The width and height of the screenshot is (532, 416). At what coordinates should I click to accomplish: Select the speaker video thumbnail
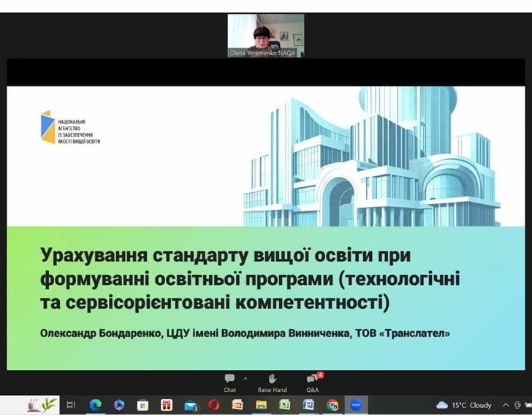[x=265, y=35]
